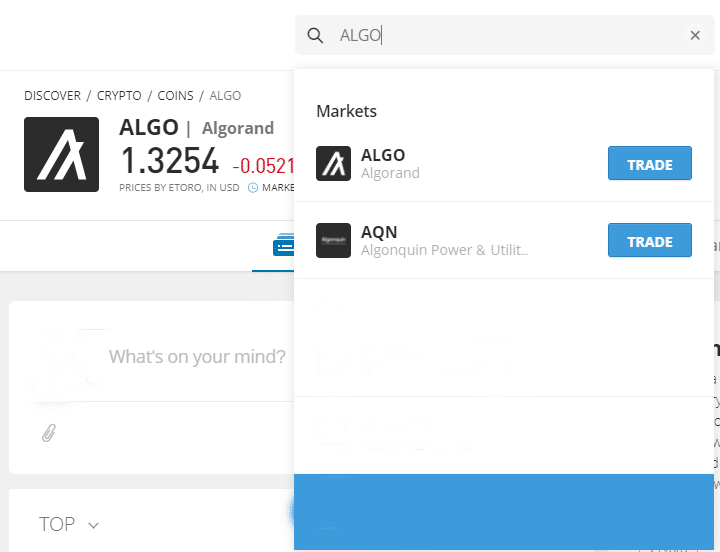Click into the ALGO search field

pos(505,35)
